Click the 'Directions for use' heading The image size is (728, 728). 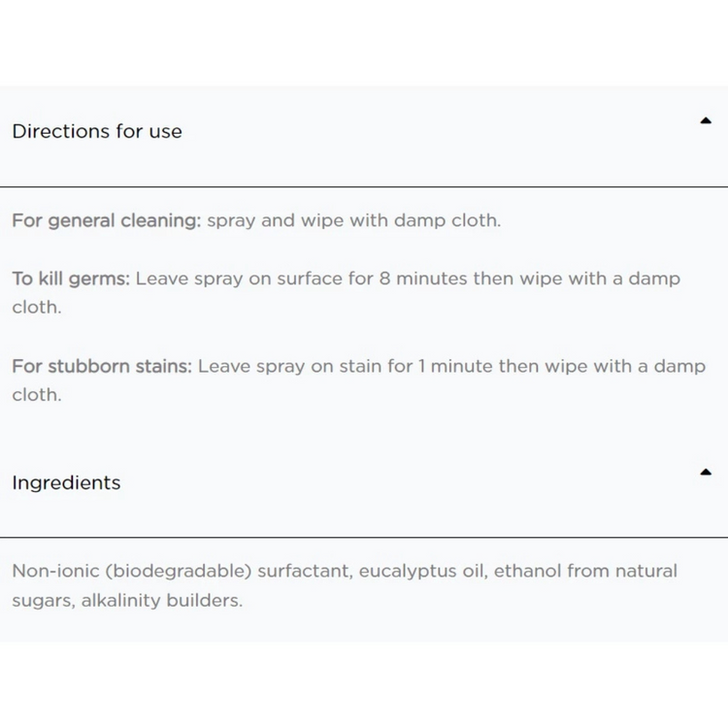point(97,131)
